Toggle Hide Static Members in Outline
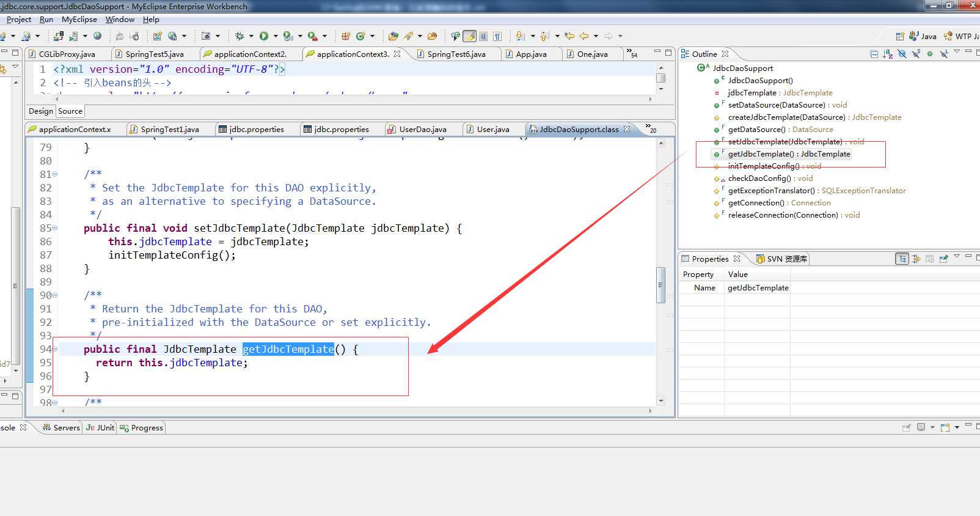 click(x=916, y=54)
